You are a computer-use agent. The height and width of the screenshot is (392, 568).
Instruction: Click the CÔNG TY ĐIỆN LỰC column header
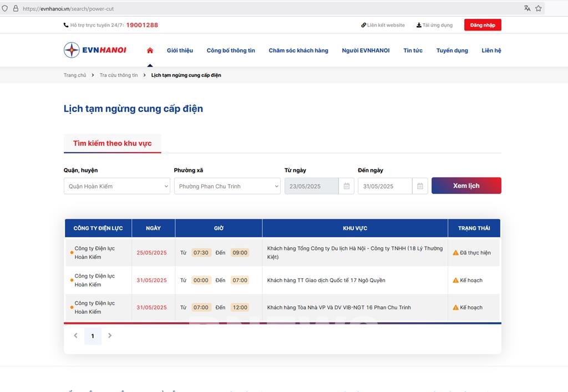click(x=98, y=228)
